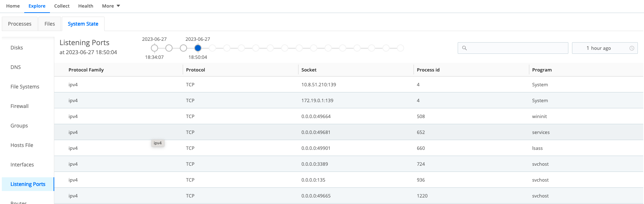Viewport: 644px width, 204px height.
Task: Switch to the Files tab
Action: 50,24
